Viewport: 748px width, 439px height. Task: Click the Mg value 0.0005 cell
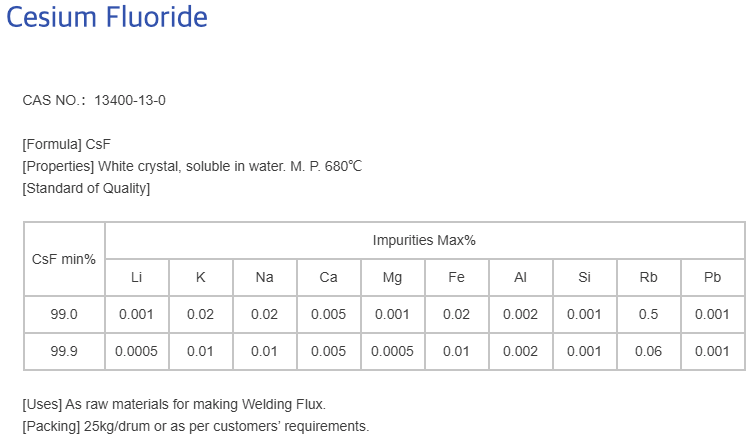[x=393, y=351]
